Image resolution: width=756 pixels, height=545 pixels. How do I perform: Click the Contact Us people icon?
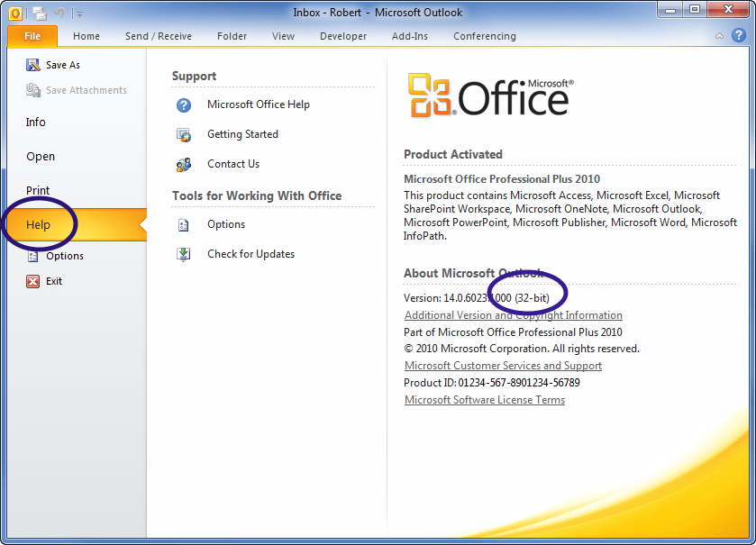[x=184, y=165]
